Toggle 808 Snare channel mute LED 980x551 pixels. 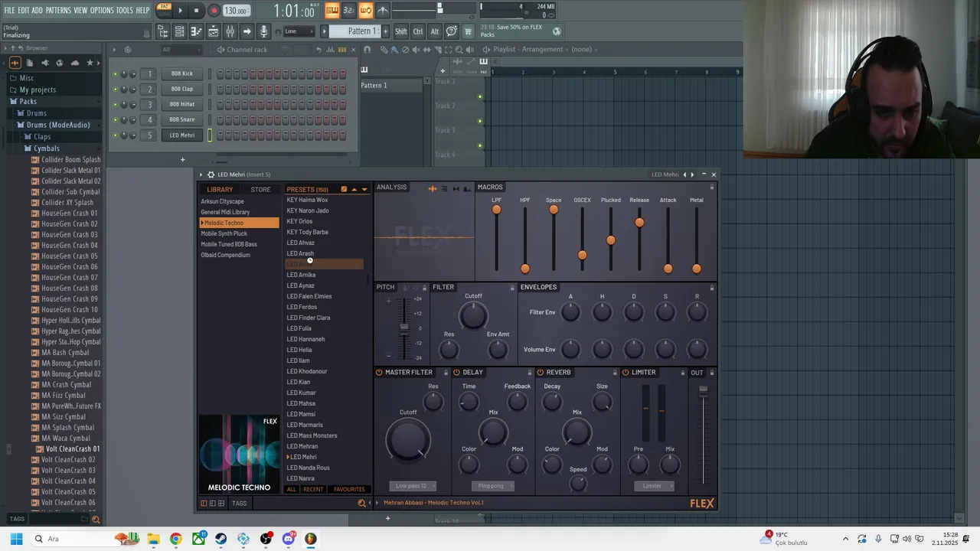coord(115,119)
